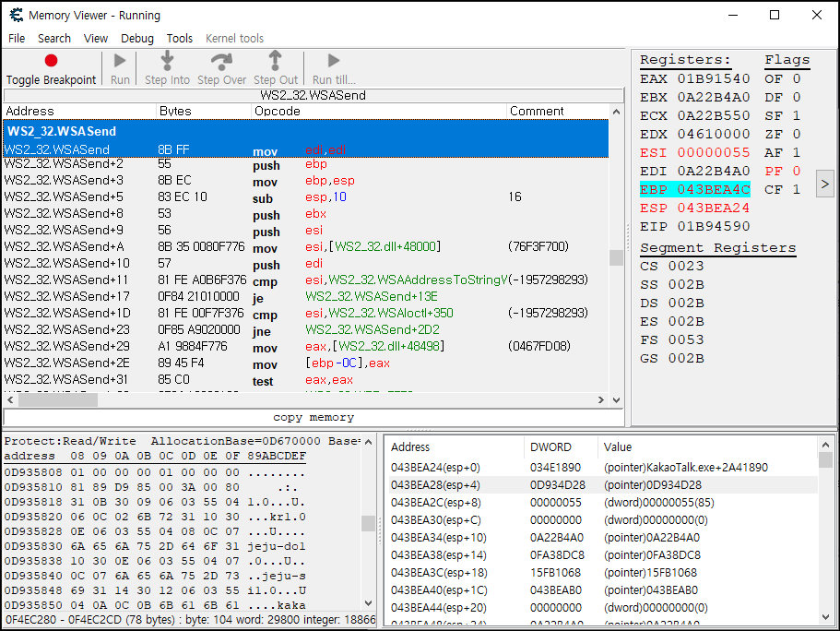Image resolution: width=840 pixels, height=631 pixels.
Task: Select the EAX 01B91540 register
Action: [695, 78]
